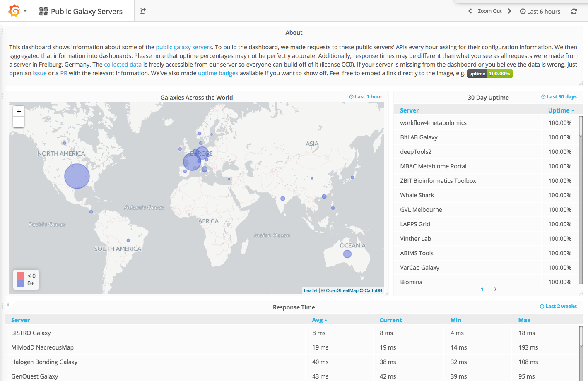
Task: Click the red '< 0' legend swatch
Action: pyautogui.click(x=20, y=276)
